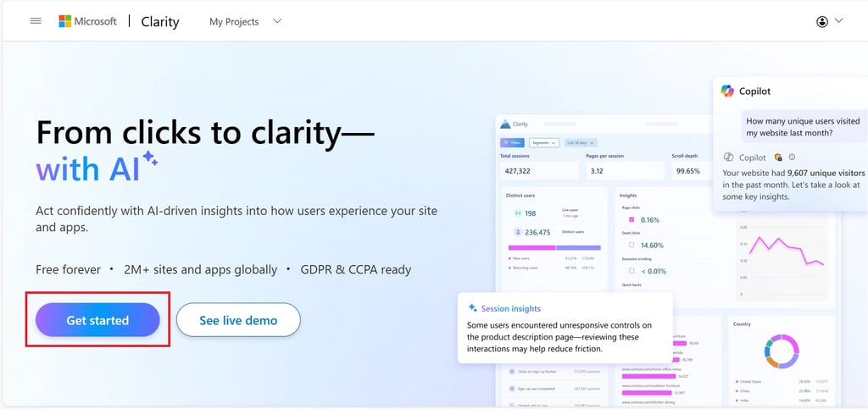
Task: Toggle the Dead clicks checkbox
Action: pyautogui.click(x=631, y=245)
